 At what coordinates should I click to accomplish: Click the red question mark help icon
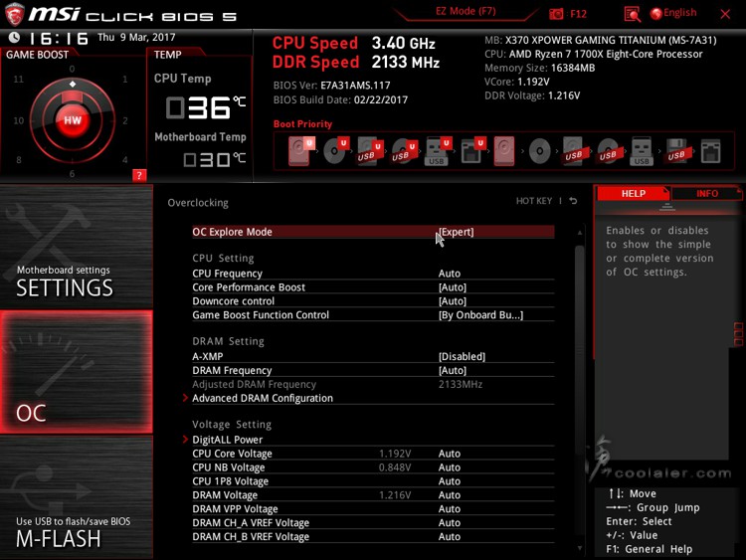click(x=139, y=175)
